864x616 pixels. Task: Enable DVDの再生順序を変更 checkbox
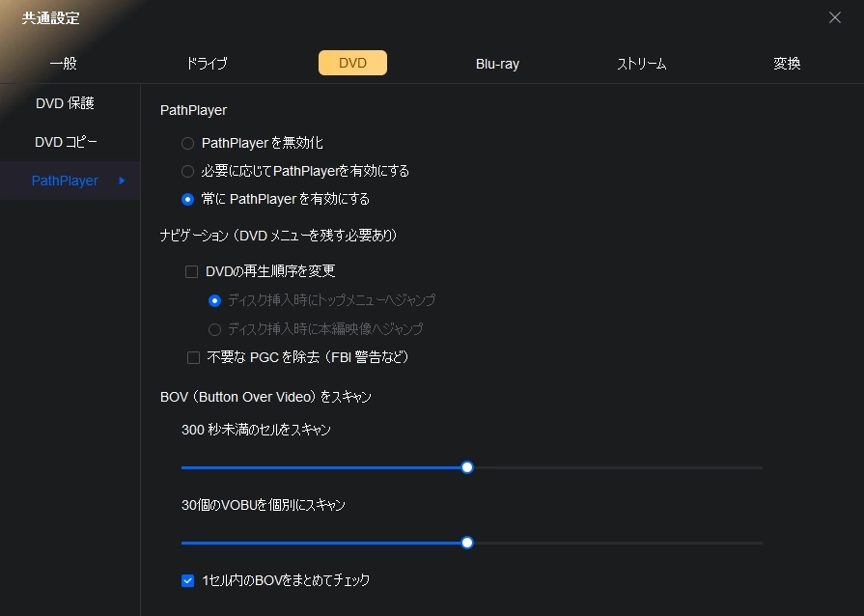click(192, 271)
